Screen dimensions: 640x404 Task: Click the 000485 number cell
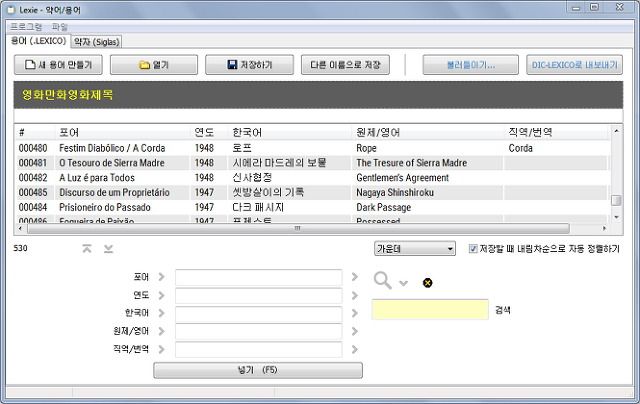pyautogui.click(x=33, y=193)
